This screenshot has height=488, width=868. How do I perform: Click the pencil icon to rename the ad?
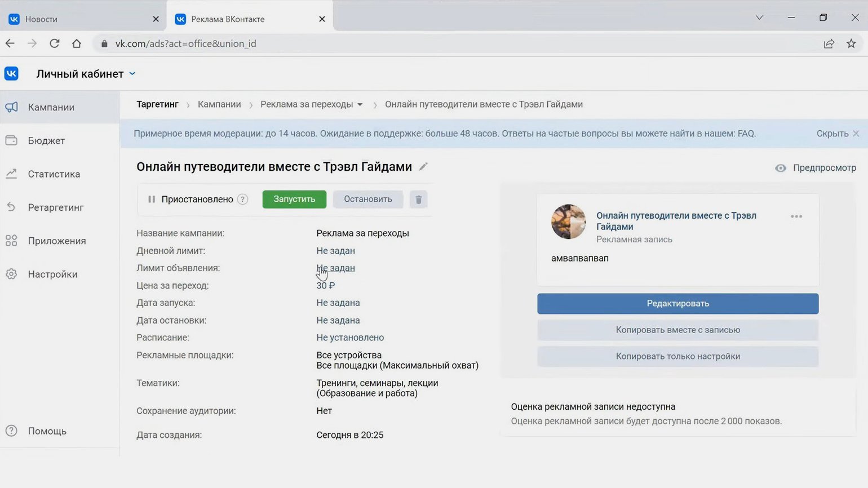click(423, 167)
